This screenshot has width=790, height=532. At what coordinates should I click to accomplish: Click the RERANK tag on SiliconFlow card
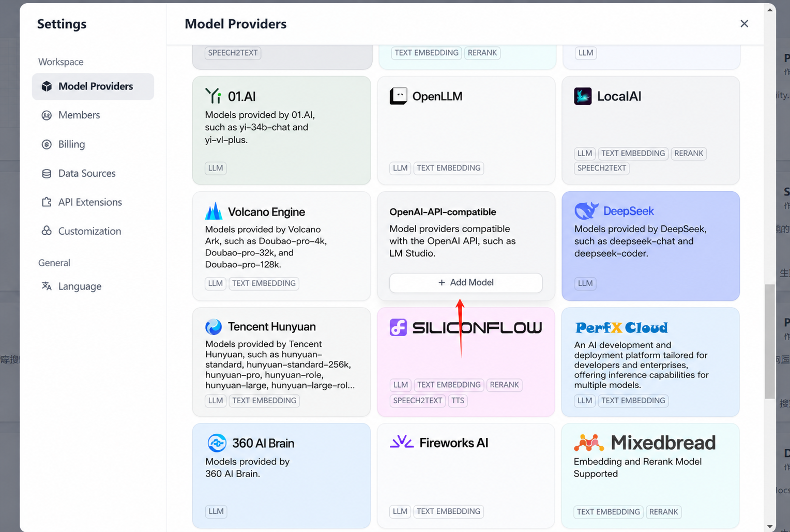point(505,385)
